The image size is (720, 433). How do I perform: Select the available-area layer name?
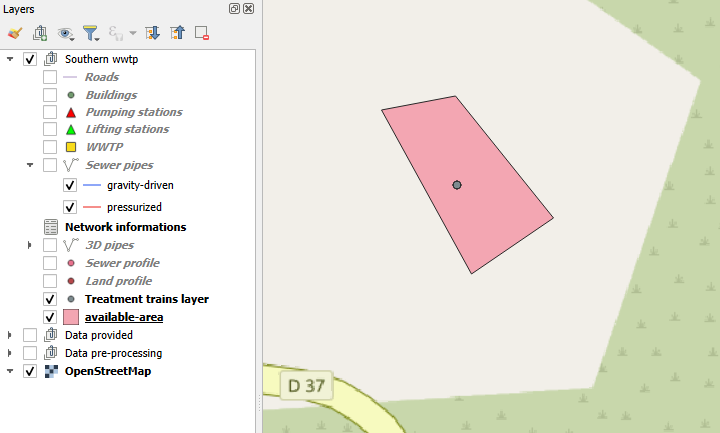pyautogui.click(x=124, y=317)
